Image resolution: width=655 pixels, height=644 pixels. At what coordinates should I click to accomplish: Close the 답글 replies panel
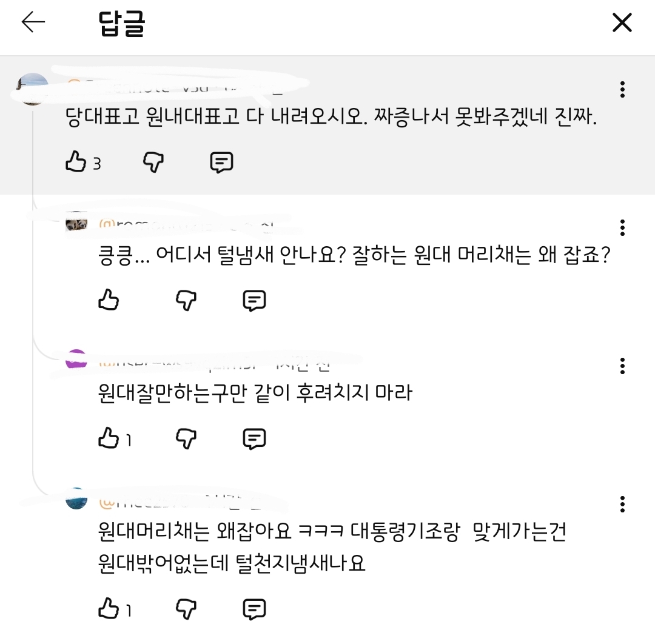click(622, 22)
